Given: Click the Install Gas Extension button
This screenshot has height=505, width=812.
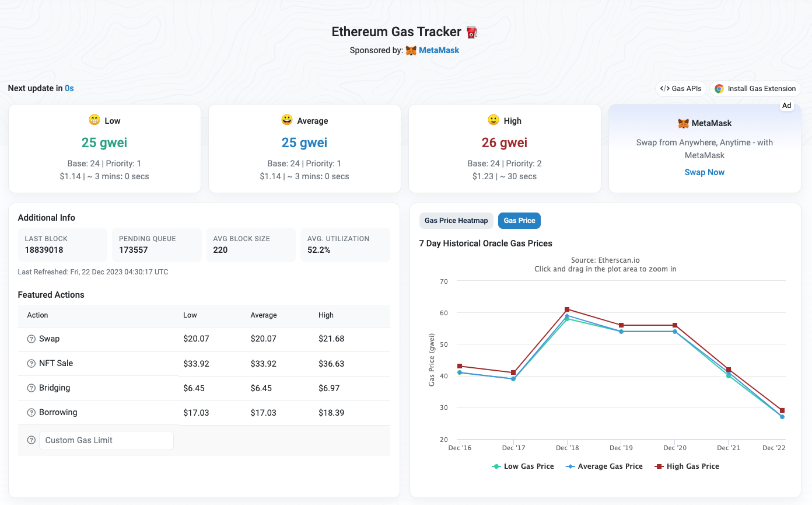Looking at the screenshot, I should [x=755, y=89].
